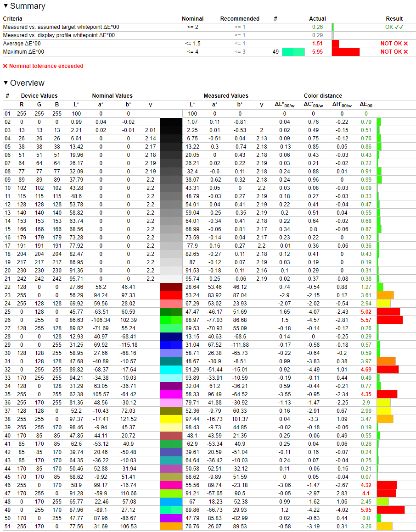Screen dimensions: 416x532
Task: Click the double checkmark next to OK
Action: tap(399, 27)
